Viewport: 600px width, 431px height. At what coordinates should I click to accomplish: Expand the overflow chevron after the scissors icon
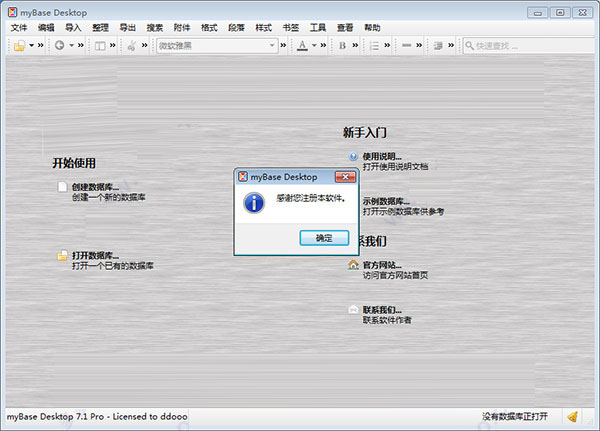point(144,46)
